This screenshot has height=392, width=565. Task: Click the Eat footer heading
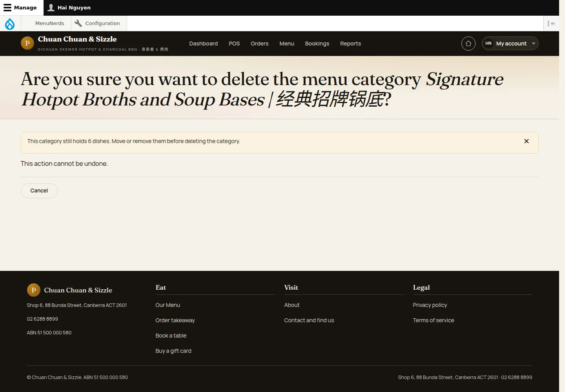pos(160,288)
